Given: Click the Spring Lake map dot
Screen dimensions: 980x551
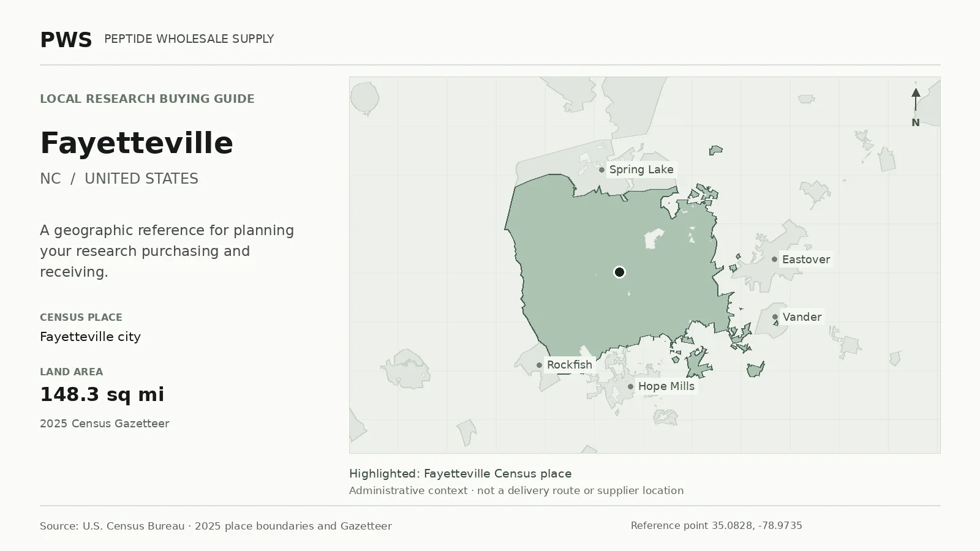Looking at the screenshot, I should 601,170.
